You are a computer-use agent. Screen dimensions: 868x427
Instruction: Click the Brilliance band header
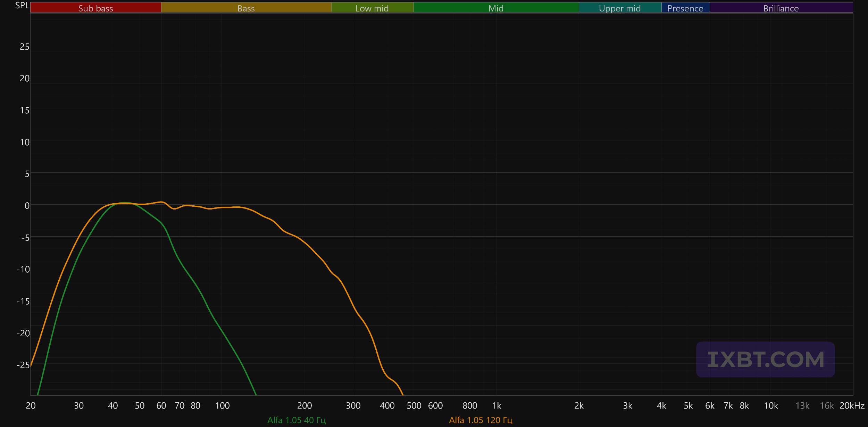(781, 8)
